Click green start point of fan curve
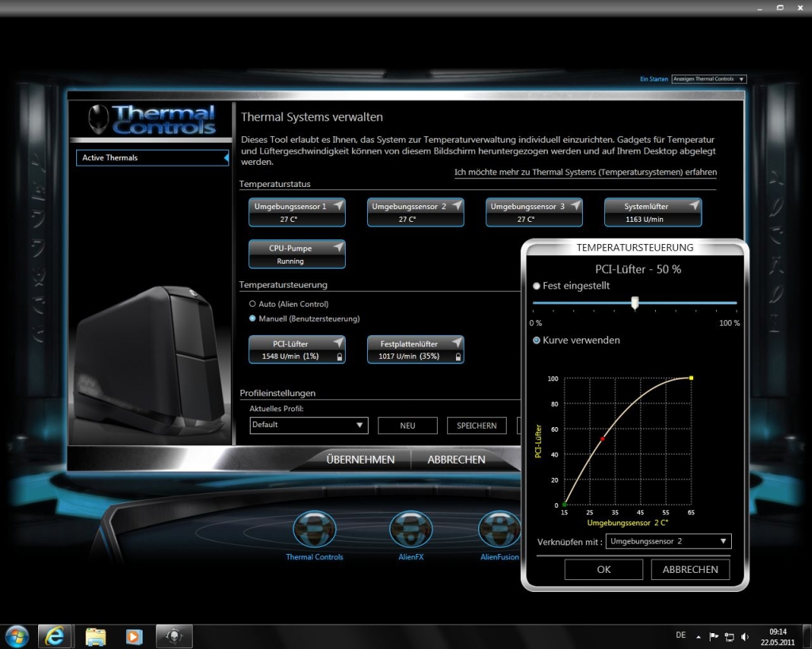Viewport: 812px width, 649px height. 565,504
